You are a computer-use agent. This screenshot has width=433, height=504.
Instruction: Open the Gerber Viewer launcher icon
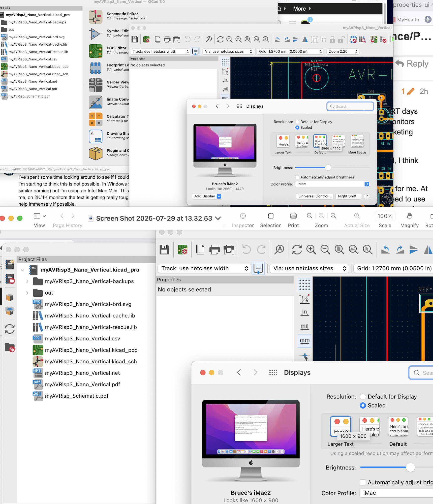coord(96,85)
